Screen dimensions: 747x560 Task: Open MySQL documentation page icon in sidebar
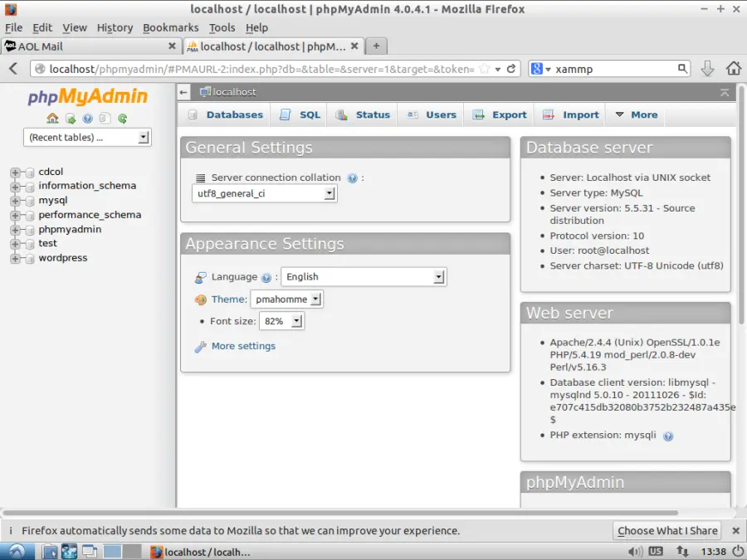[105, 118]
